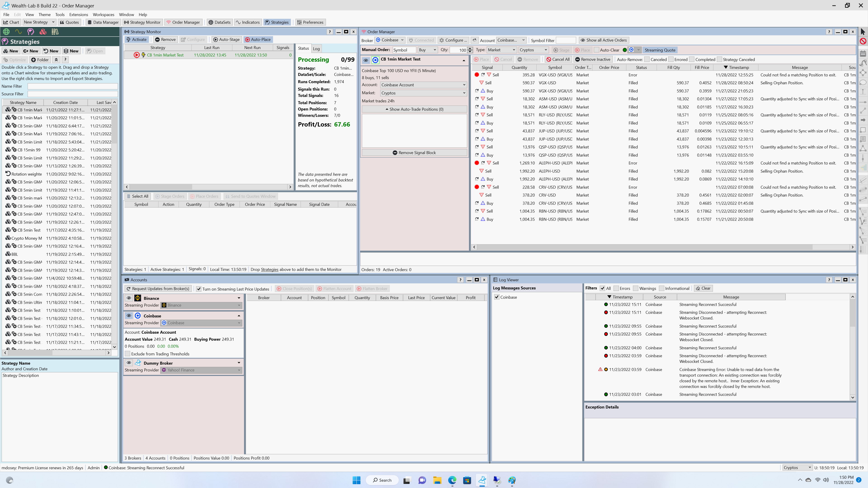
Task: Open the Workspaces menu
Action: 104,14
